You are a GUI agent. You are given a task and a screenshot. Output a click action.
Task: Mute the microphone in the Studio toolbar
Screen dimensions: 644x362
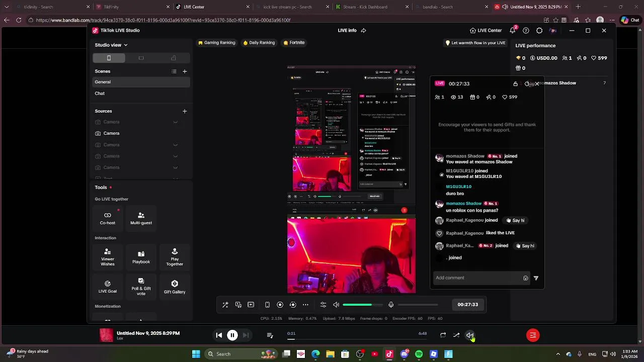click(x=391, y=305)
